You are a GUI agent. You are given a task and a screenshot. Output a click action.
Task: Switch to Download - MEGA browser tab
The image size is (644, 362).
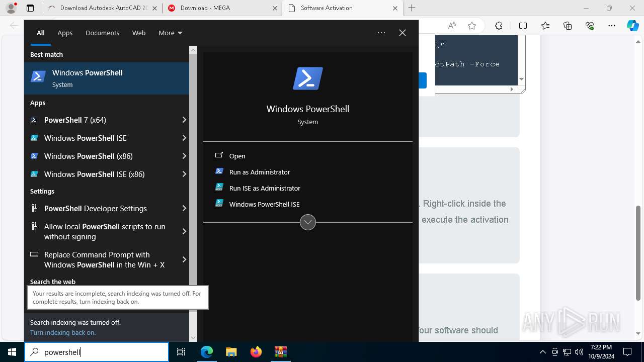[221, 8]
